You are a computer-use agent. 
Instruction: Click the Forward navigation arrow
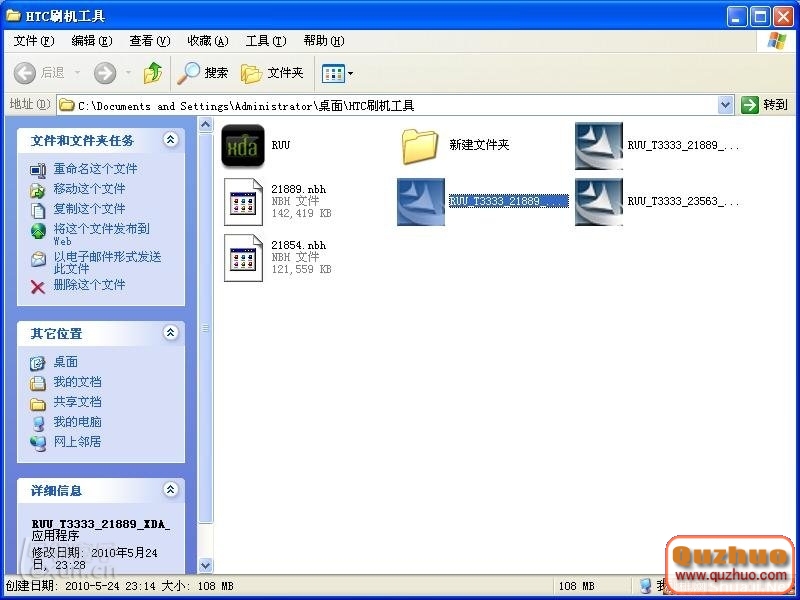105,73
